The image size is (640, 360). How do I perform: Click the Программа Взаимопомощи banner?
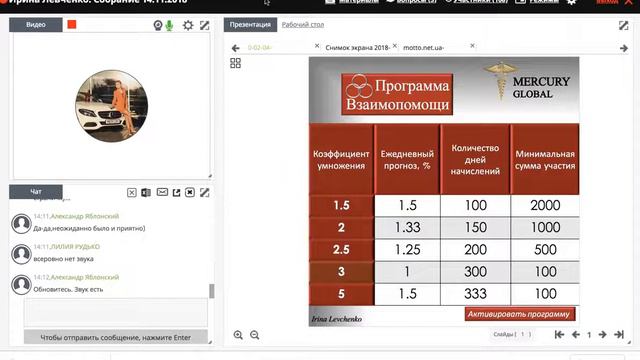click(x=397, y=94)
